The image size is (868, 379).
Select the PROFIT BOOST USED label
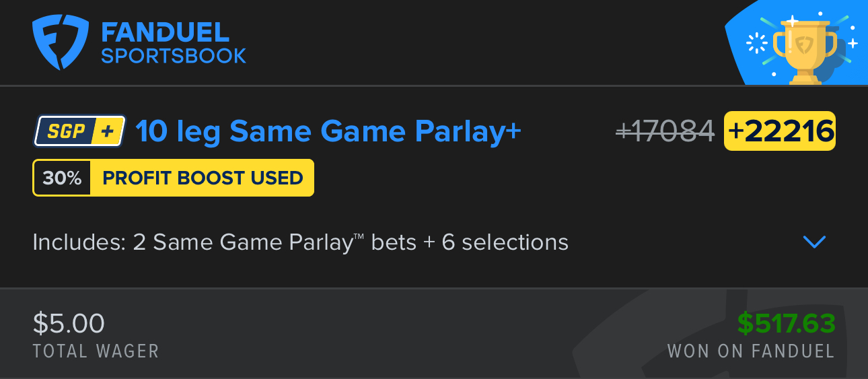pos(203,178)
